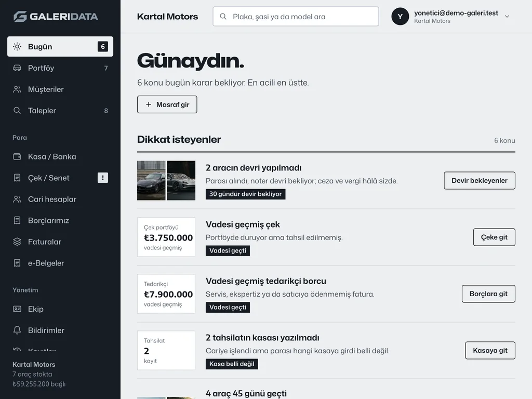Click the '30 gündür devir bekliyor' tag
The height and width of the screenshot is (399, 532).
245,194
